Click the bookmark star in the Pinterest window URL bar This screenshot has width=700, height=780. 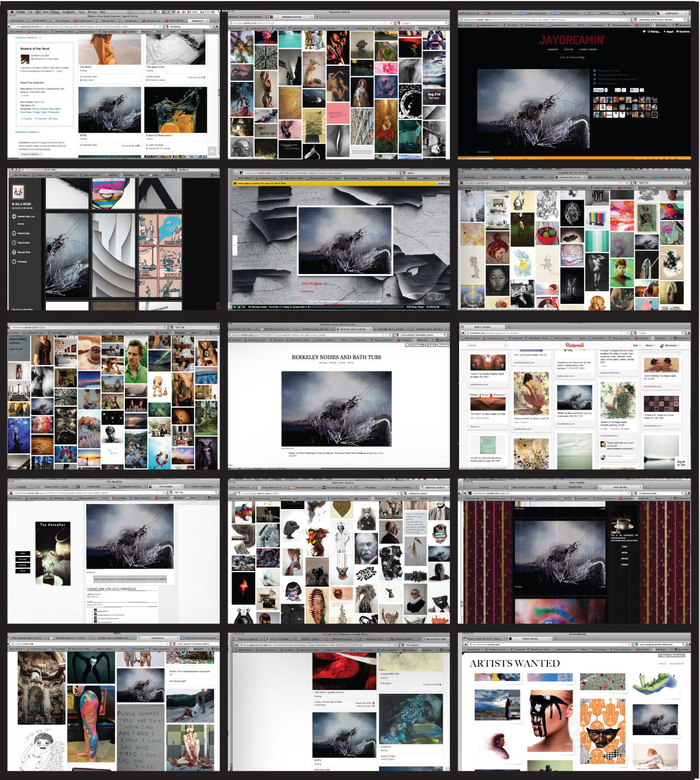[621, 333]
